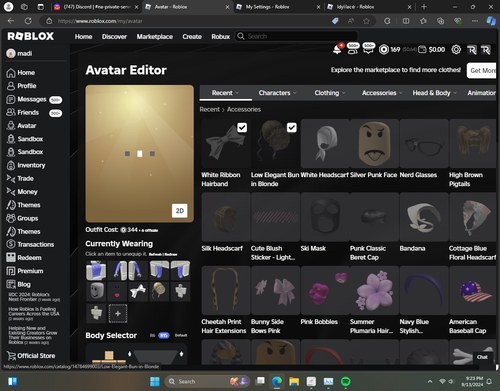The width and height of the screenshot is (500, 391).
Task: Open the RDC 2024 blog post link
Action: click(x=34, y=297)
